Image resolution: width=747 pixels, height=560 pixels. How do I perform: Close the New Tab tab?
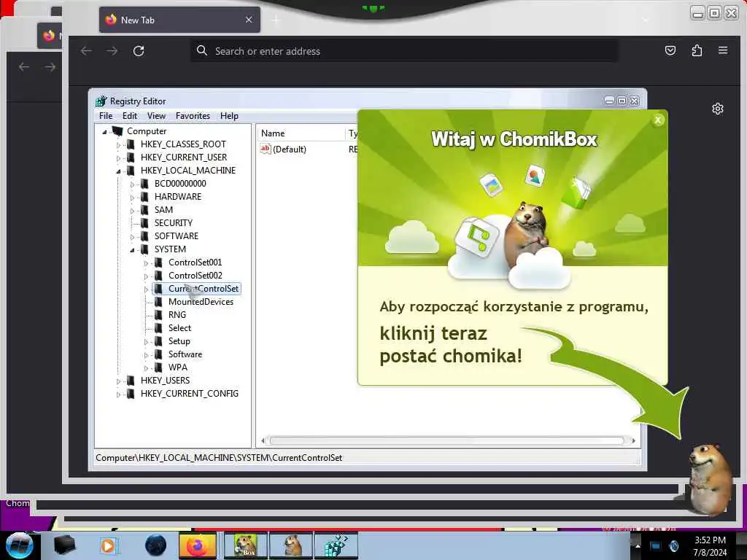pos(249,20)
